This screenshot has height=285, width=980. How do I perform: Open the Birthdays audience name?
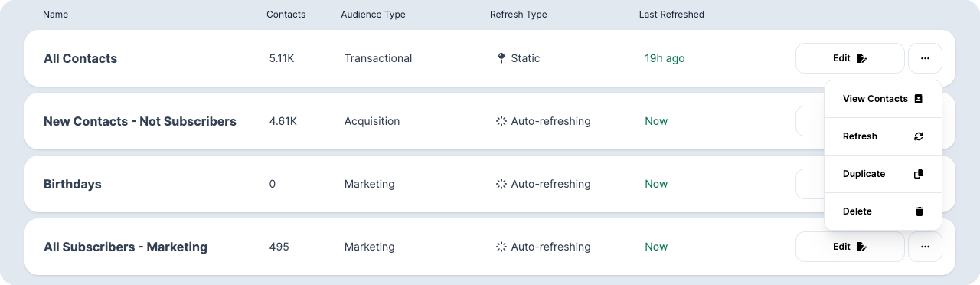tap(72, 184)
